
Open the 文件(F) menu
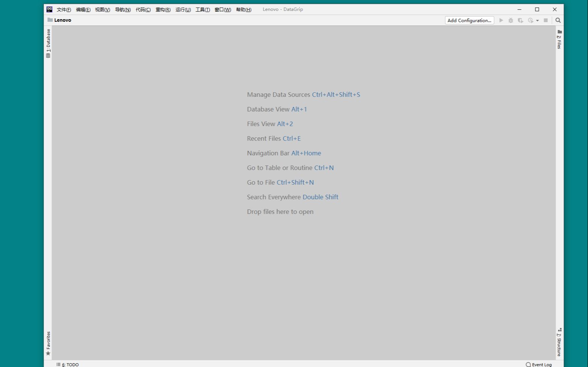point(63,10)
